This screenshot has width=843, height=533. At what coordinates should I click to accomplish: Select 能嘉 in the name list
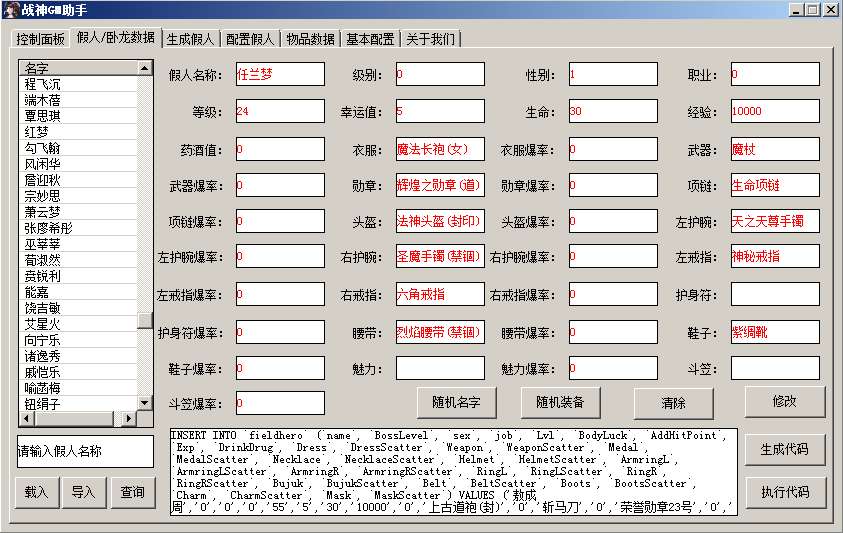78,292
